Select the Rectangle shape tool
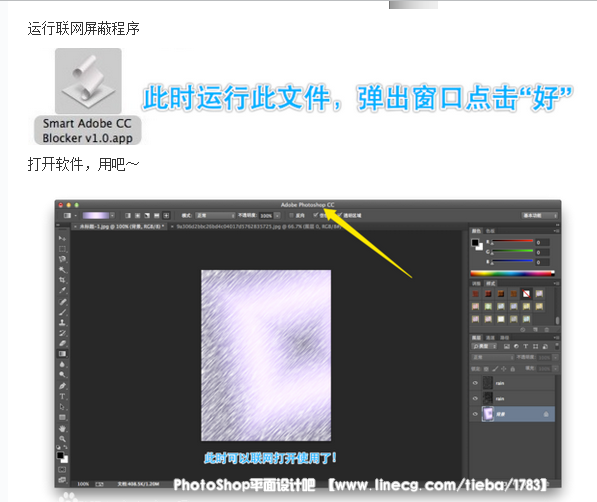This screenshot has height=502, width=597. pyautogui.click(x=62, y=417)
